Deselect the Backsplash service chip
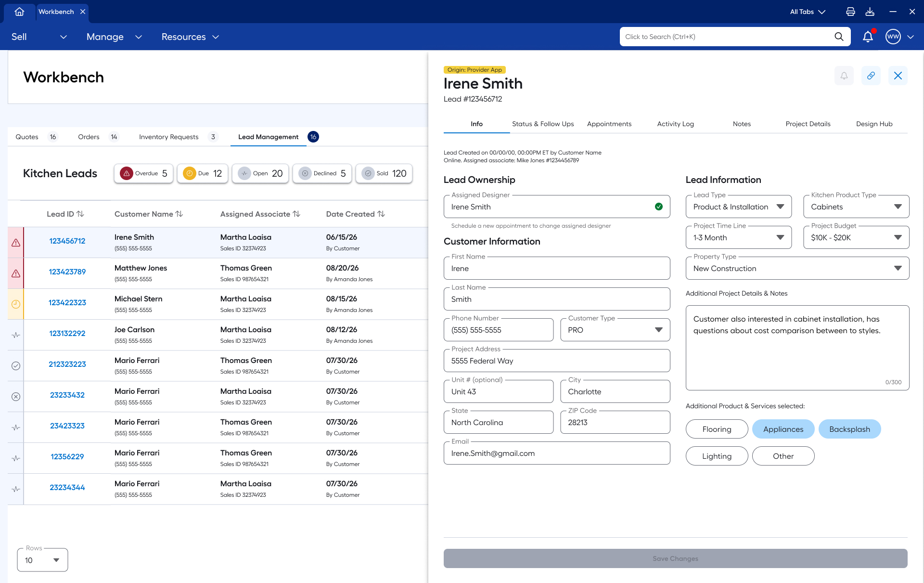The width and height of the screenshot is (924, 583). 850,429
